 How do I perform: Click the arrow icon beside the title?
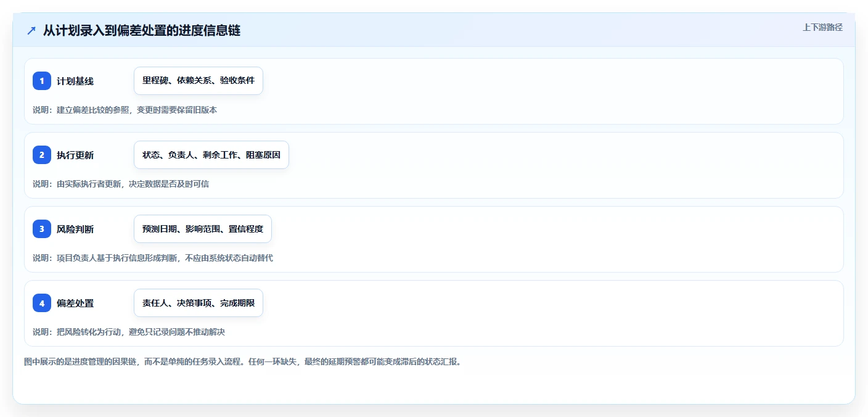click(31, 31)
